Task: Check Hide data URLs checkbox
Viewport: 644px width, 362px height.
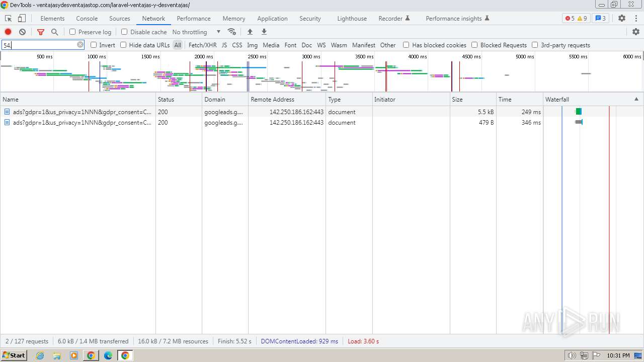Action: [x=123, y=45]
